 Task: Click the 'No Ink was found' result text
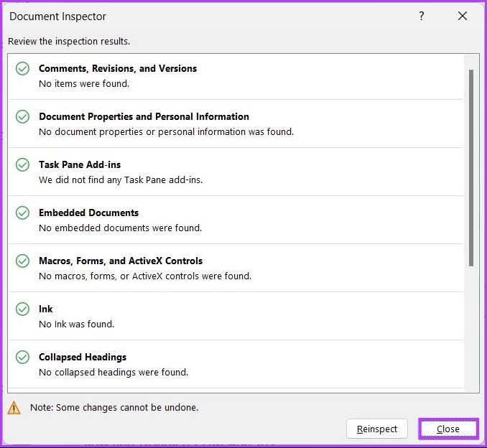coord(76,325)
